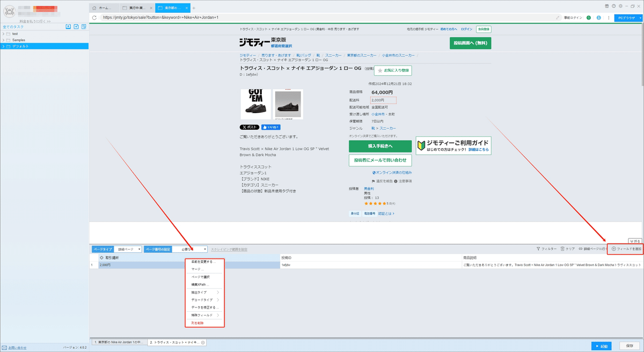Click the フィルター funnel icon
Viewport: 644px width, 352px height.
pyautogui.click(x=538, y=249)
